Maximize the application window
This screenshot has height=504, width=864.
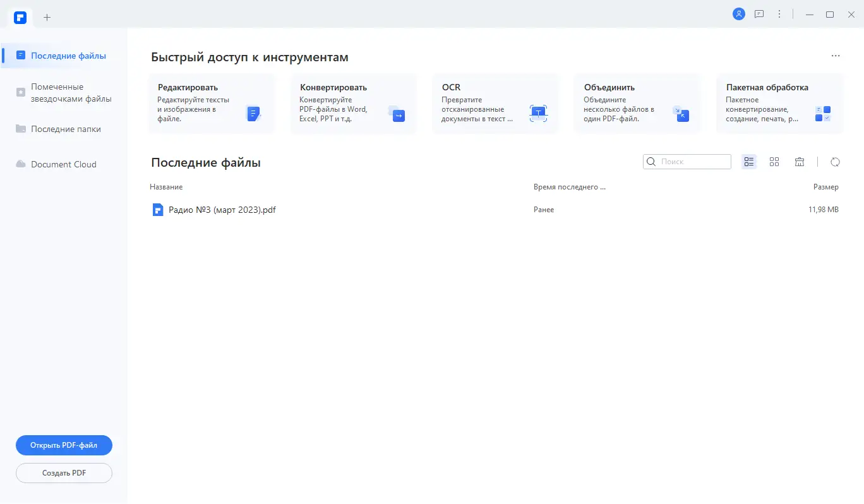(x=830, y=15)
